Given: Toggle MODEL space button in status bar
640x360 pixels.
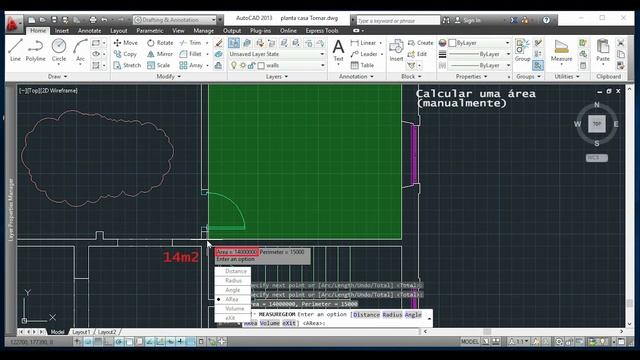Looking at the screenshot, I should (x=469, y=342).
